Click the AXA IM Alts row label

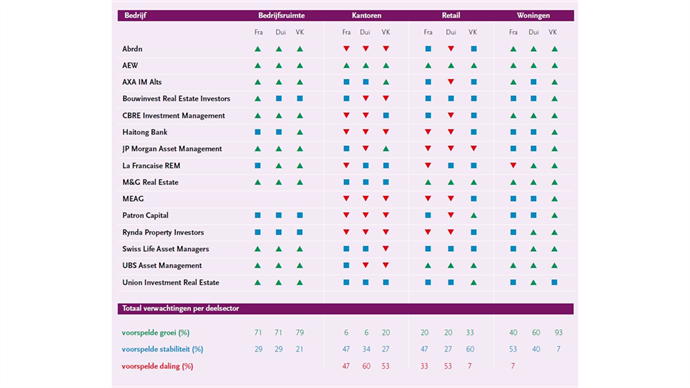[x=142, y=82]
